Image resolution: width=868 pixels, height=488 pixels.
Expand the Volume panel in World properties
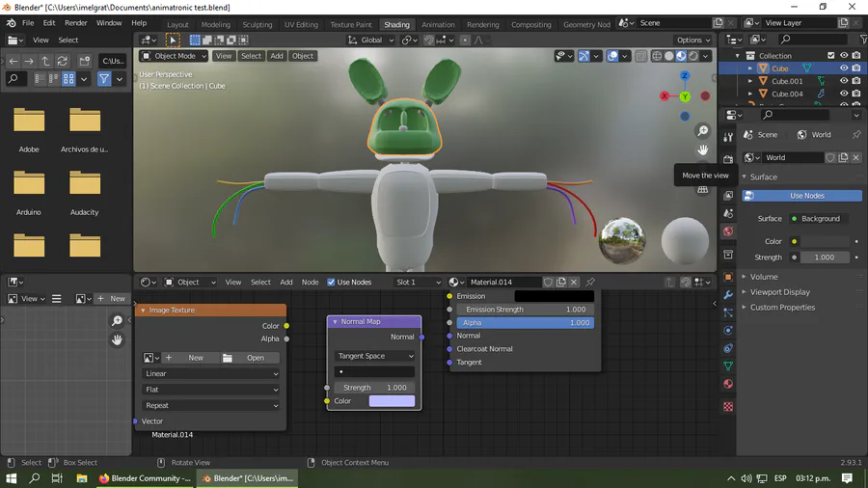click(764, 277)
